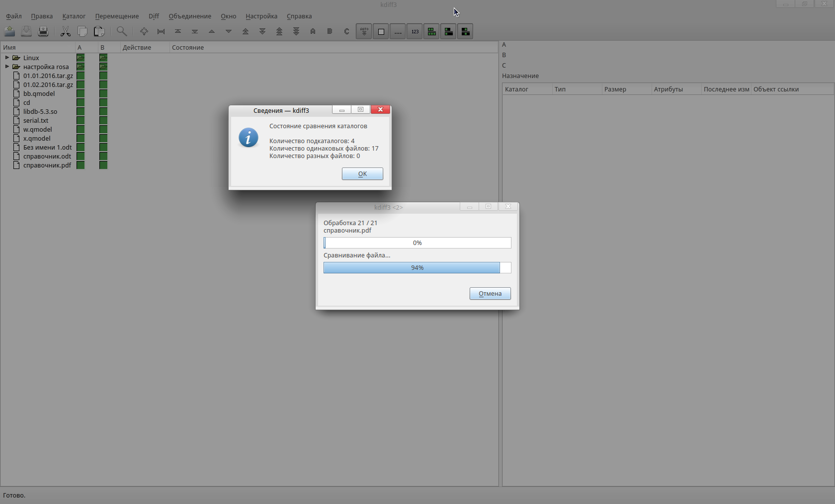The image size is (835, 504).
Task: Click the 94% file comparison progress bar
Action: 417,267
